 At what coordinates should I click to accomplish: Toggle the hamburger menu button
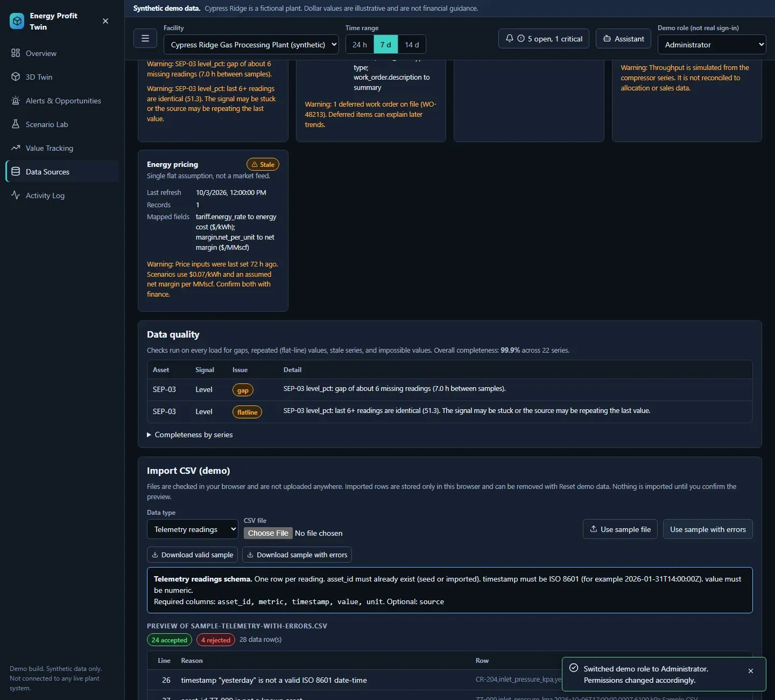(x=145, y=38)
